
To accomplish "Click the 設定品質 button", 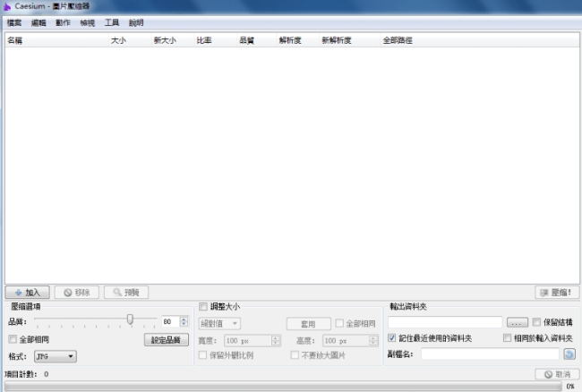I will click(x=167, y=340).
